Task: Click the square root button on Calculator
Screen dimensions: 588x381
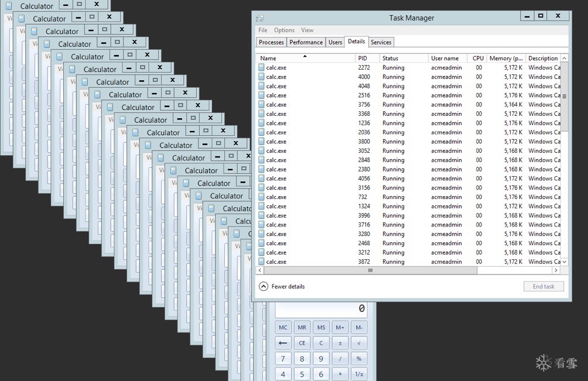Action: coord(359,343)
